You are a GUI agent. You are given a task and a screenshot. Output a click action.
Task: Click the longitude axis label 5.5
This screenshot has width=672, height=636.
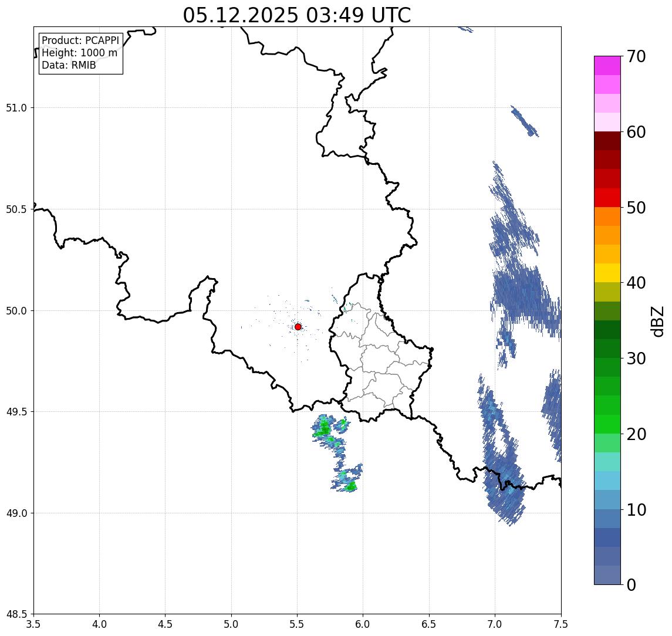click(298, 624)
